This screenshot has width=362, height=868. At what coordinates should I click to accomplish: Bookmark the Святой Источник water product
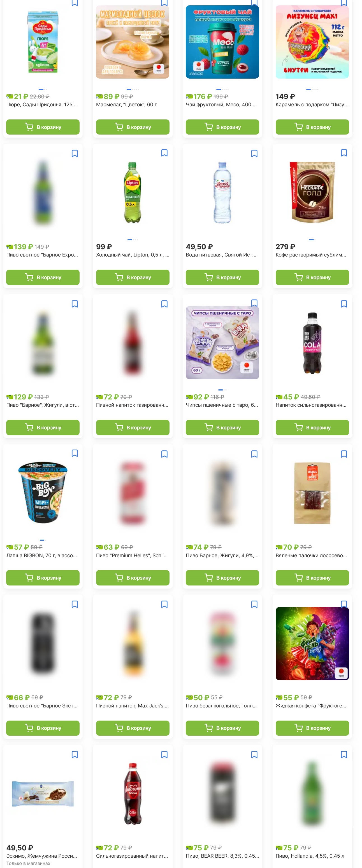(x=254, y=153)
